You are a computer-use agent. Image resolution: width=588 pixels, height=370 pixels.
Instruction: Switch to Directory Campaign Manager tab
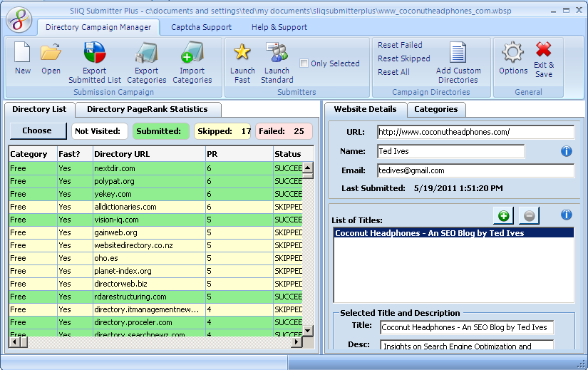click(x=98, y=27)
